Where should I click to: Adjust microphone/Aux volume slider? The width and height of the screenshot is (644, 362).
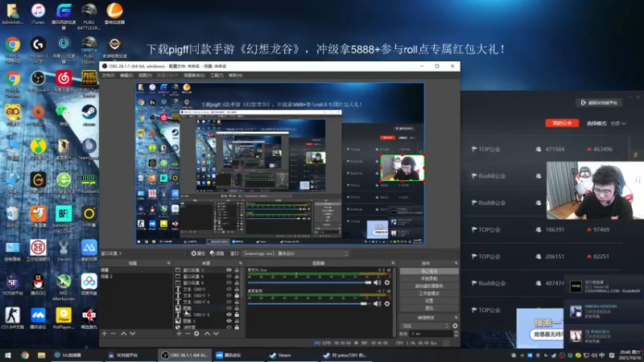(310, 282)
